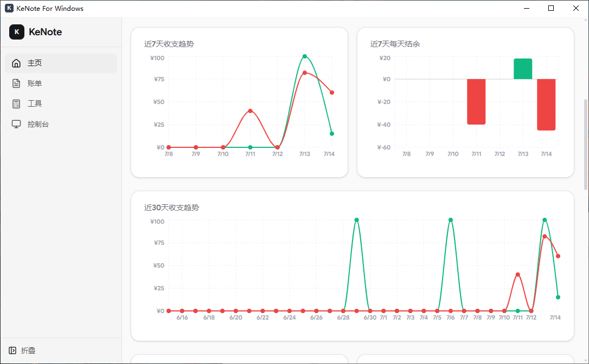Click the red 7/11 data point in 7-day trend
589x364 pixels.
[250, 111]
